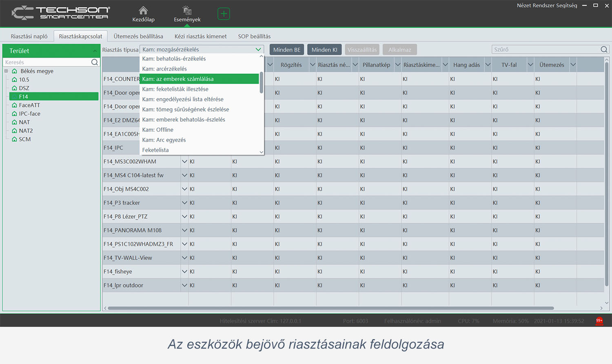Open the dropdown for the F14_fisheye row
Viewport: 612px width, 364px height.
(x=184, y=272)
